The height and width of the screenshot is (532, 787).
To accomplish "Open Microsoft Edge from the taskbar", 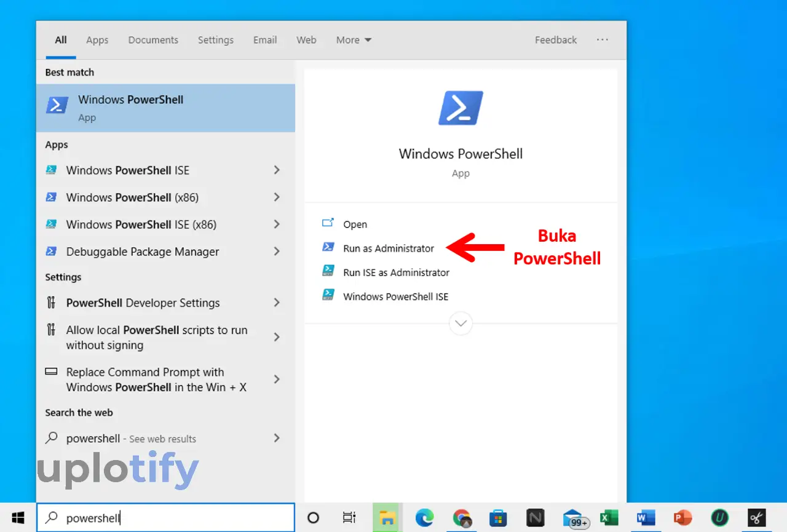I will point(424,518).
